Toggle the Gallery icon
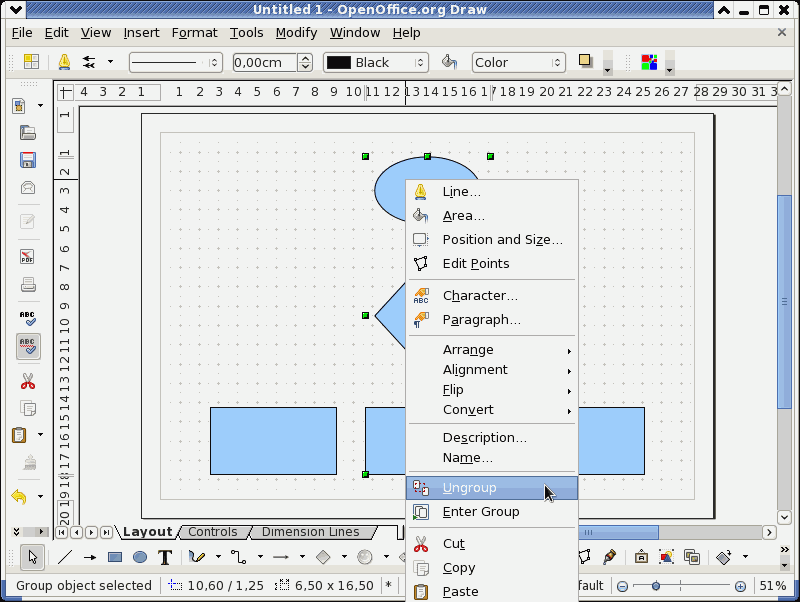 coord(692,557)
